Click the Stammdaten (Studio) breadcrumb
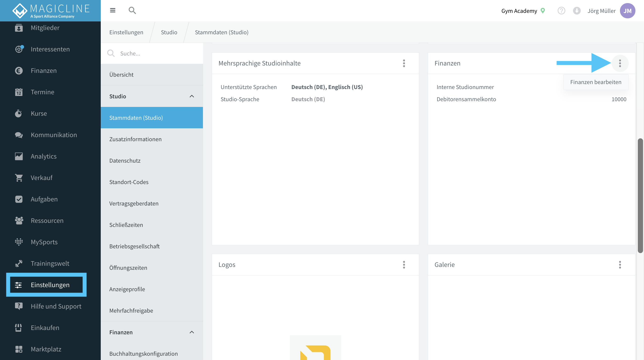This screenshot has width=644, height=360. coord(221,32)
